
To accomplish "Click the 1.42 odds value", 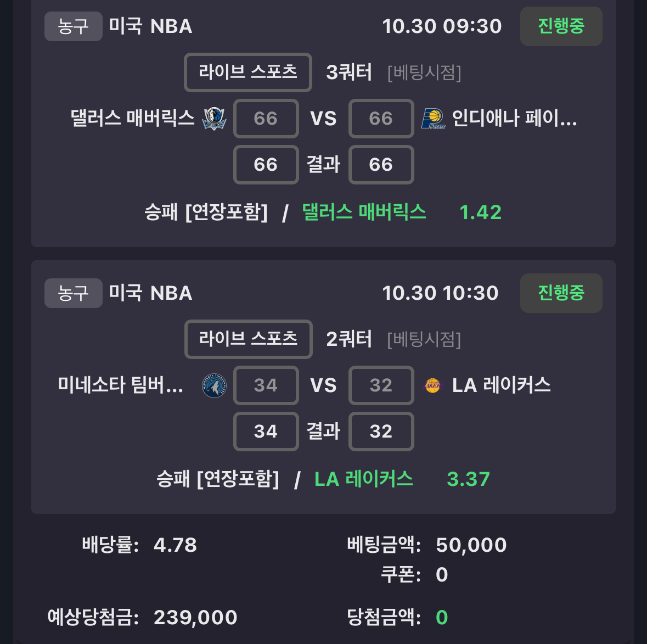I will pos(480,212).
